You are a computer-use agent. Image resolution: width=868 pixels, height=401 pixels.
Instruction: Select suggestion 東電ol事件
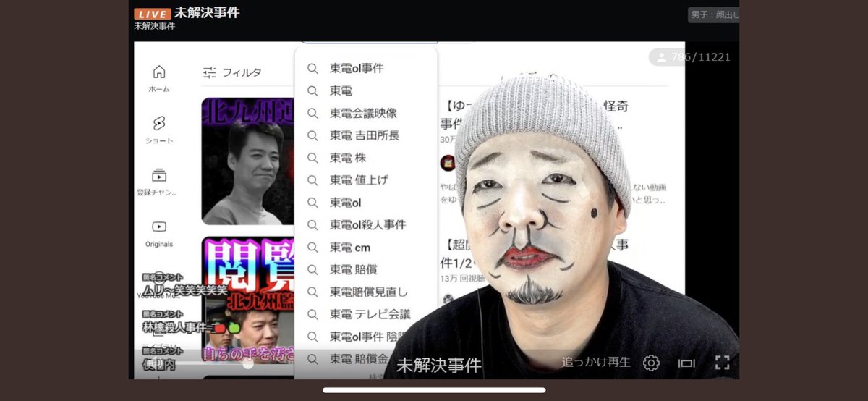click(357, 68)
